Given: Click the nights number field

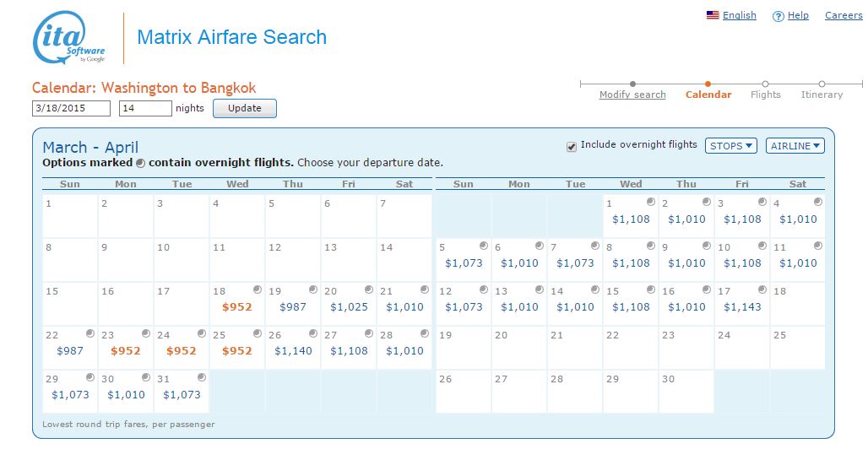Looking at the screenshot, I should [x=145, y=108].
